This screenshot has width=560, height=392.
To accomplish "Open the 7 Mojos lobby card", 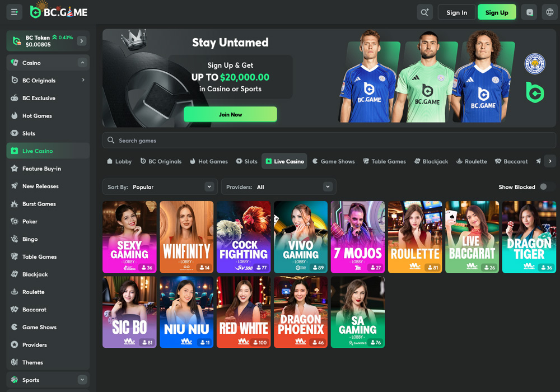I will point(358,237).
